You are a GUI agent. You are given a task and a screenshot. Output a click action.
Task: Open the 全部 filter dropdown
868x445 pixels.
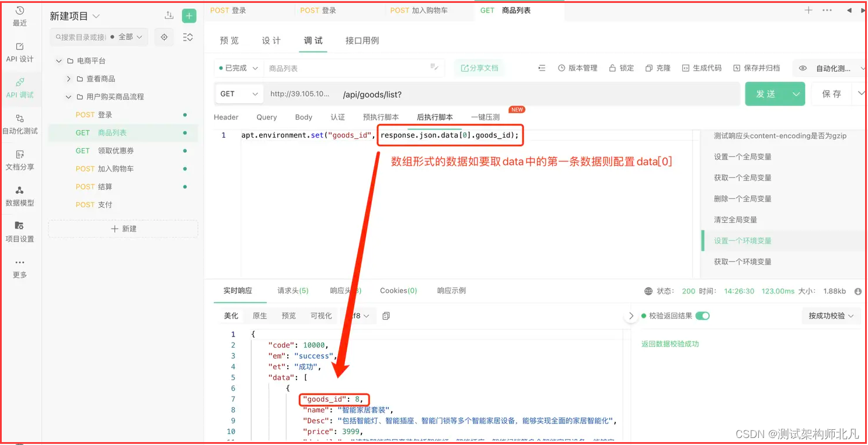[x=129, y=37]
